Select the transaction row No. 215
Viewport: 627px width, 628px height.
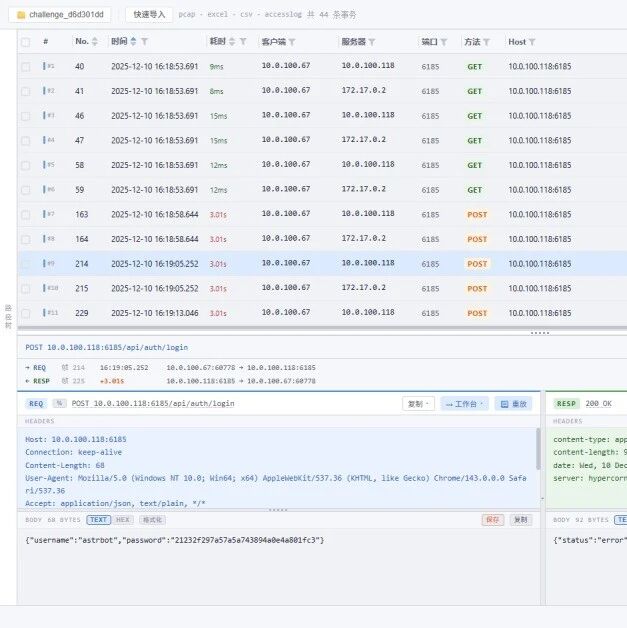click(322, 288)
